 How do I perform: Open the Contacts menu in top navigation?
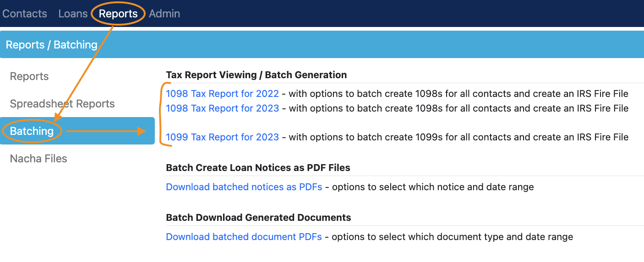point(25,14)
